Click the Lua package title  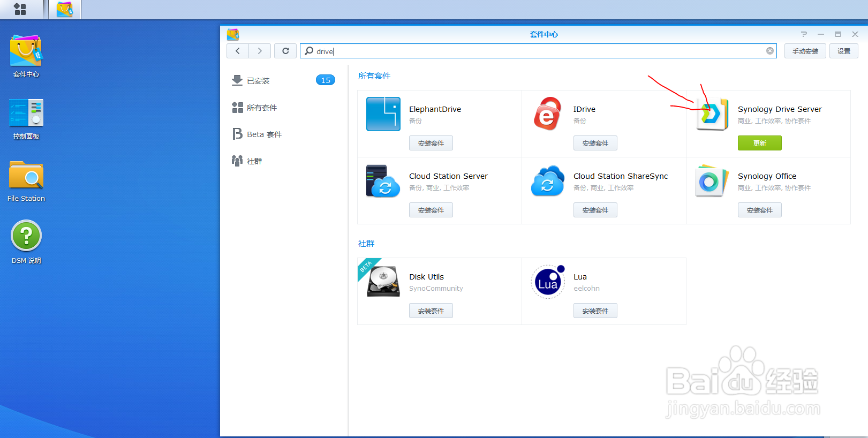coord(580,277)
